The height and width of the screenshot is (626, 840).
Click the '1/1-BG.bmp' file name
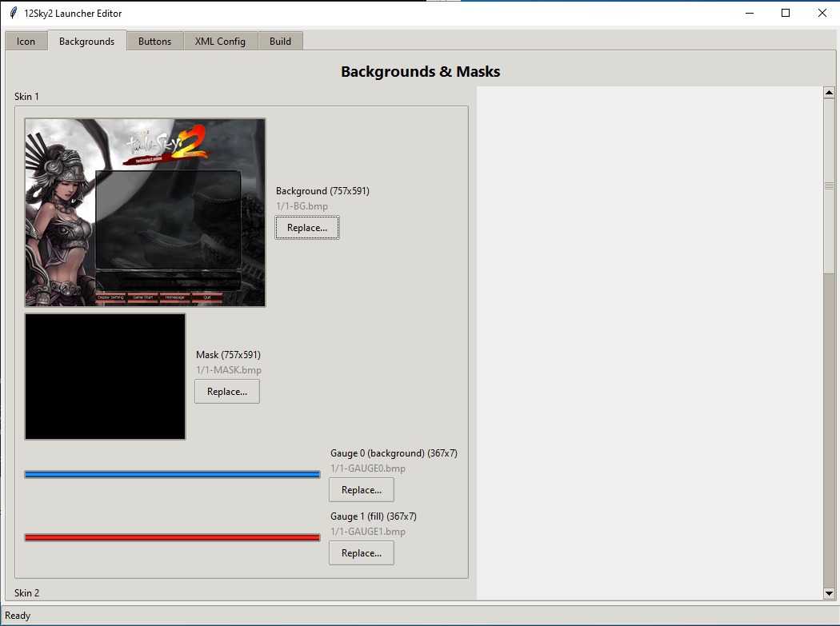click(302, 206)
